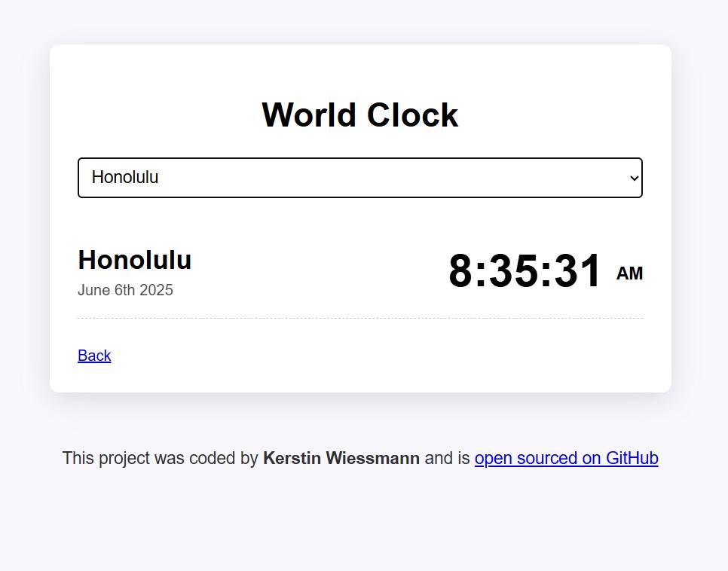This screenshot has width=728, height=571.
Task: Click the World Clock title
Action: pos(359,115)
